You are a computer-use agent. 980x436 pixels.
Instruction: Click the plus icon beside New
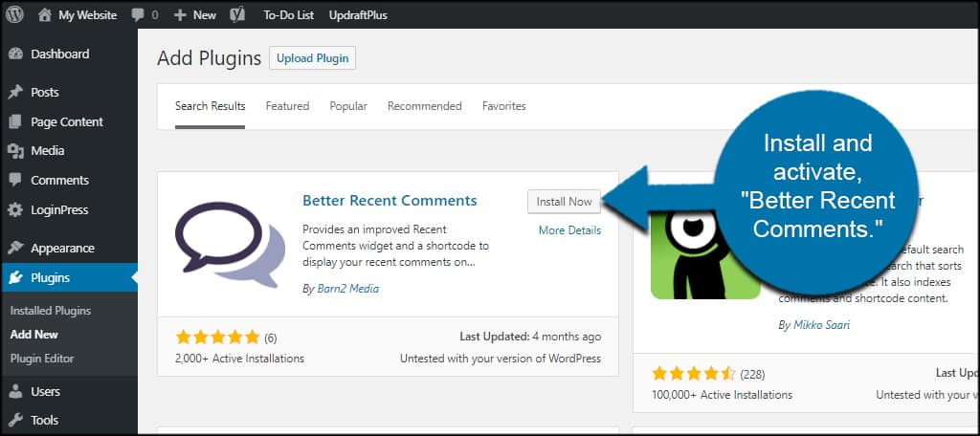[180, 15]
